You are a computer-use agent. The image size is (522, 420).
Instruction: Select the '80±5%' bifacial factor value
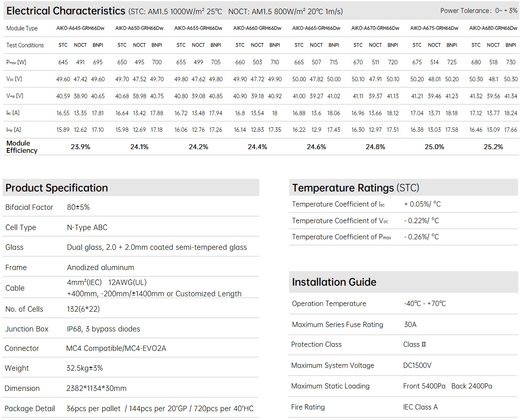click(78, 207)
